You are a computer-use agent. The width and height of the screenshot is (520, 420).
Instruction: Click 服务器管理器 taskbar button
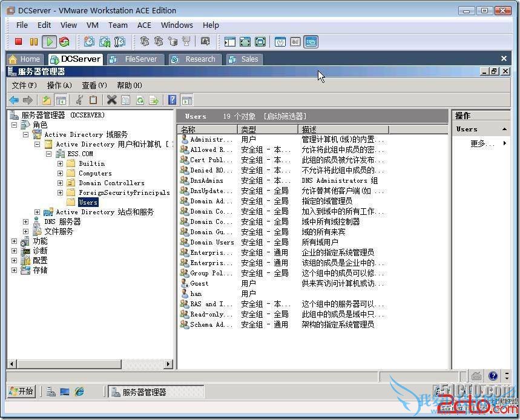coord(156,392)
